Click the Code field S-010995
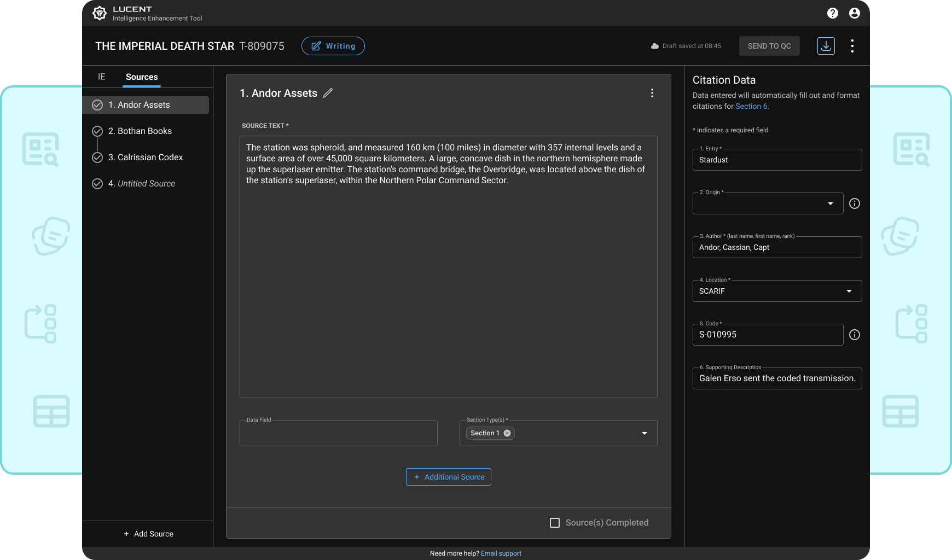The image size is (952, 560). point(768,335)
